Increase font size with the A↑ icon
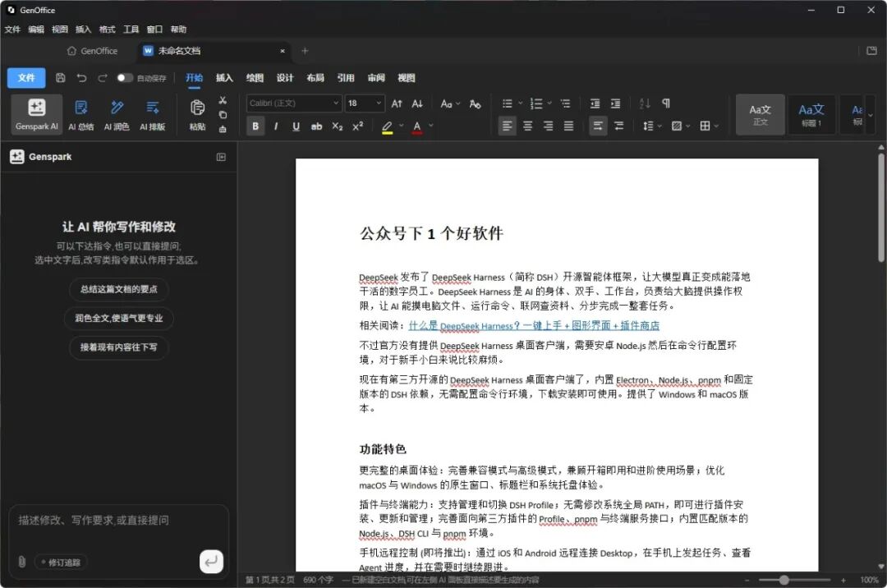Image resolution: width=887 pixels, height=588 pixels. click(397, 103)
